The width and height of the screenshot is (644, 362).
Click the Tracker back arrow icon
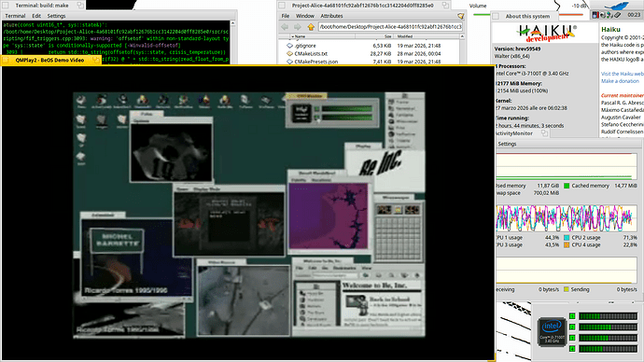click(x=285, y=27)
